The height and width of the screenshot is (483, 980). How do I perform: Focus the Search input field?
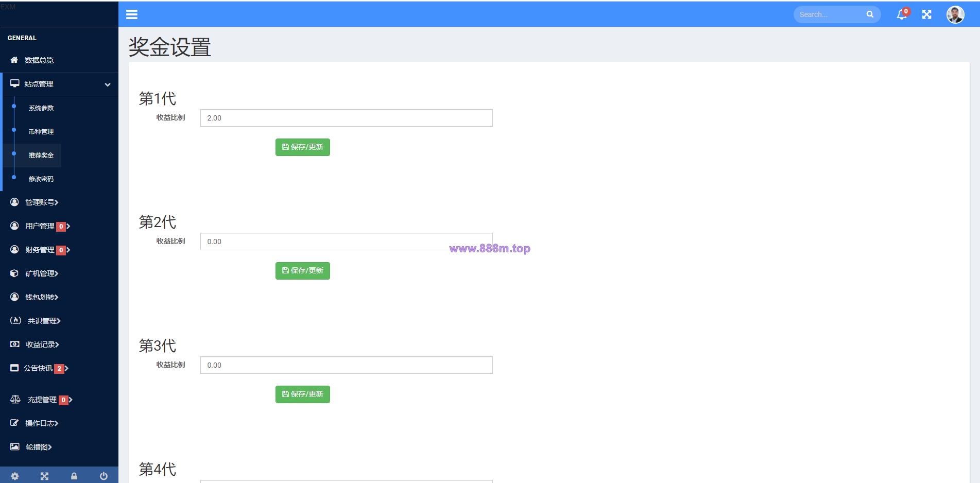(x=830, y=14)
